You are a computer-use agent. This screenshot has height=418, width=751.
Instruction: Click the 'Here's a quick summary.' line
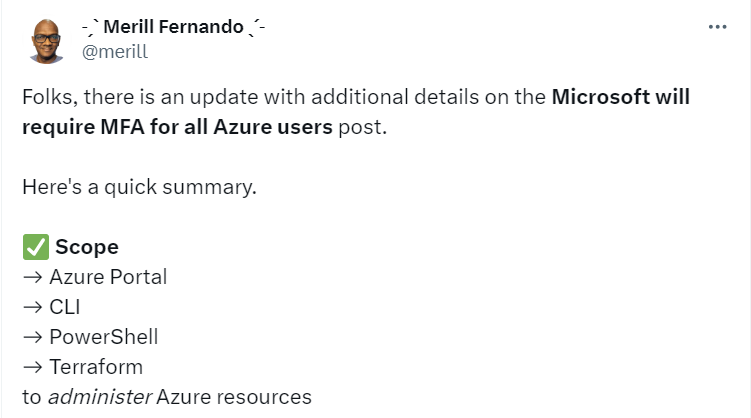coord(139,187)
